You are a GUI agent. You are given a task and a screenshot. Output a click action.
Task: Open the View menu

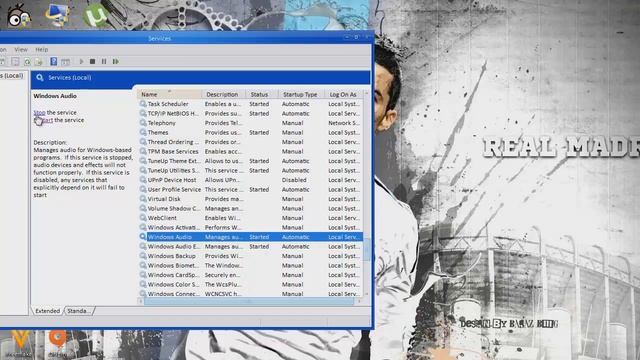click(21, 49)
